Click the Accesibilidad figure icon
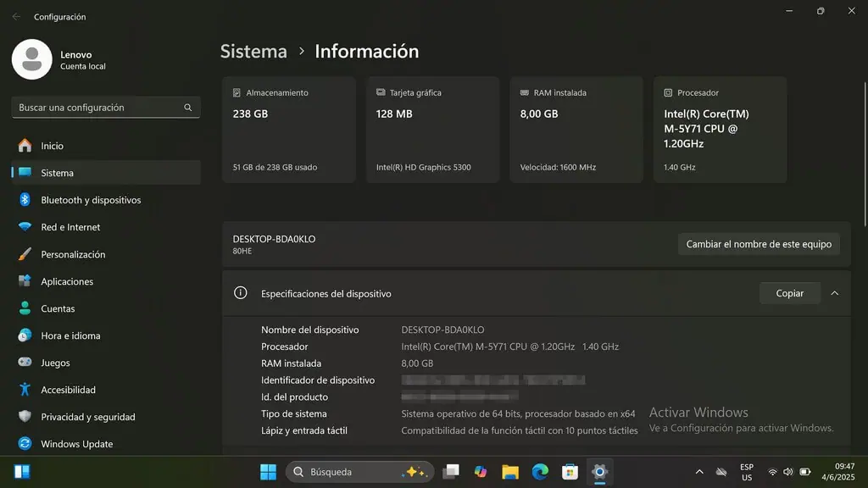The height and width of the screenshot is (488, 868). [25, 390]
